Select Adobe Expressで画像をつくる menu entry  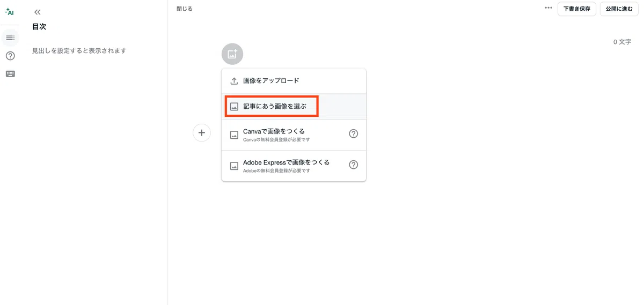click(294, 166)
